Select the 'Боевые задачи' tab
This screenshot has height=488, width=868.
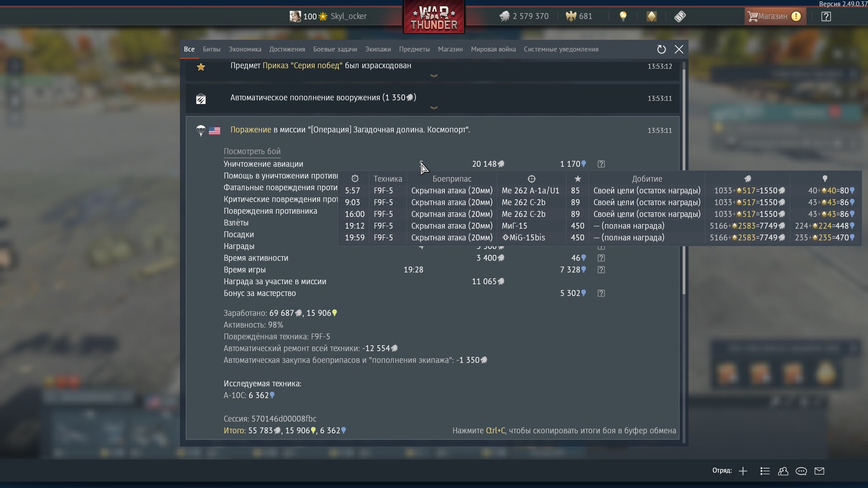pyautogui.click(x=335, y=49)
